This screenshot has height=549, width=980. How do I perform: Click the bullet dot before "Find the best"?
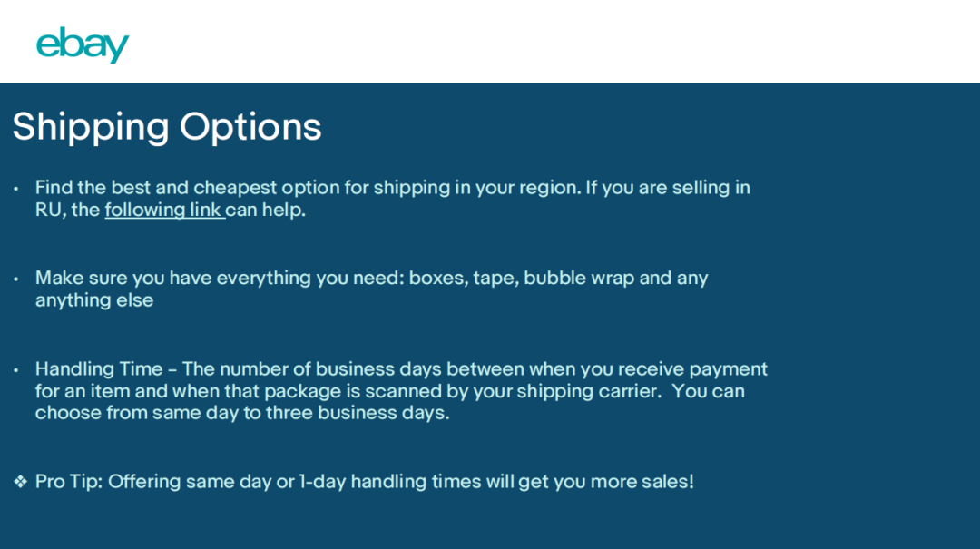coord(16,189)
